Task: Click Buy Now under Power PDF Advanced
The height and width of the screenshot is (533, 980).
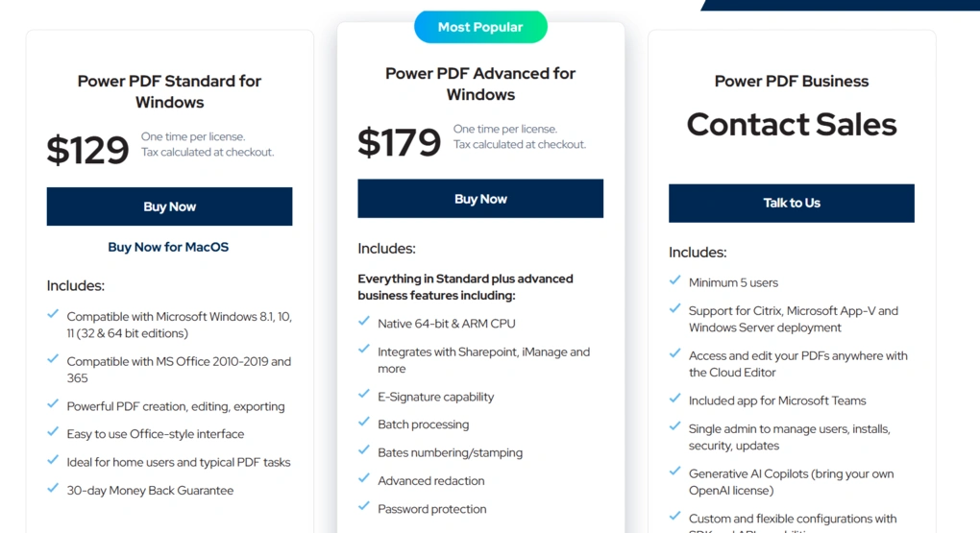Action: click(x=480, y=199)
